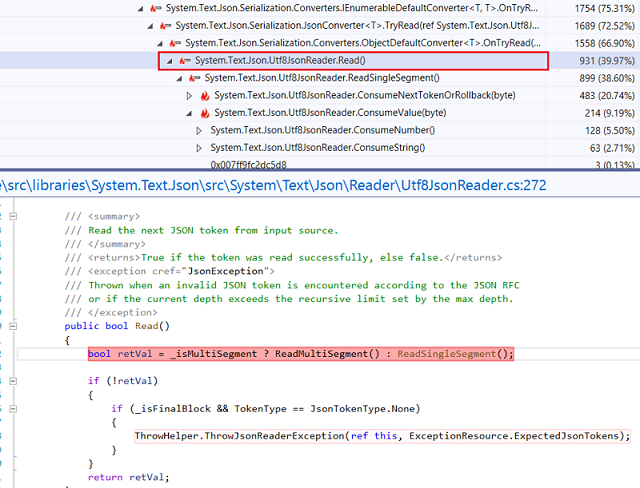
Task: Click the exception cref JsonException comment line
Action: [x=169, y=271]
